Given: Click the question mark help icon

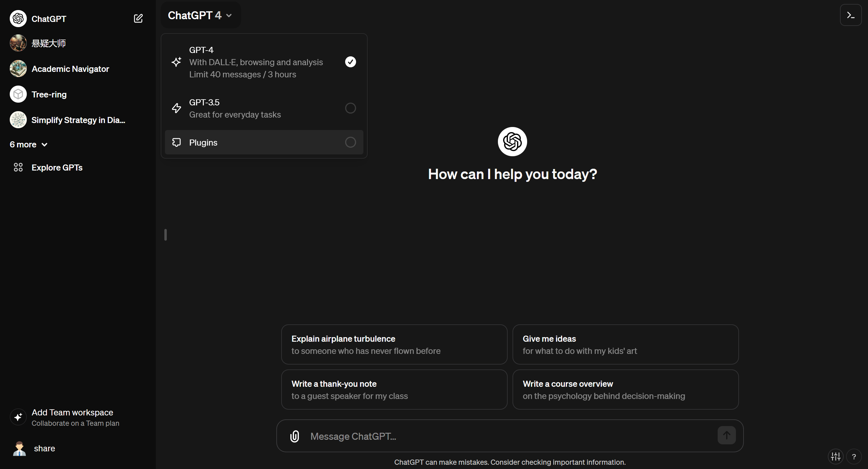Looking at the screenshot, I should (x=854, y=457).
